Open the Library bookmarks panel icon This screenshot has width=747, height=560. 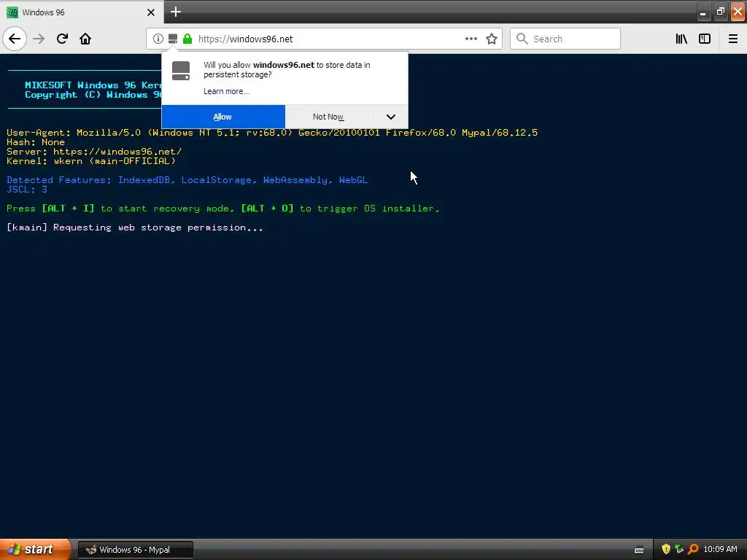681,39
